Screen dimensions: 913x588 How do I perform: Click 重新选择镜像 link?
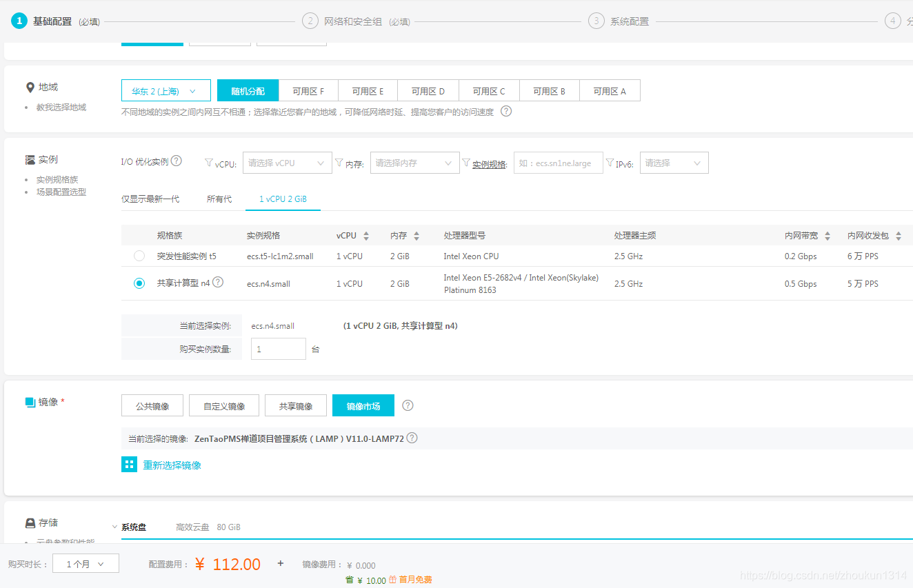tap(172, 465)
